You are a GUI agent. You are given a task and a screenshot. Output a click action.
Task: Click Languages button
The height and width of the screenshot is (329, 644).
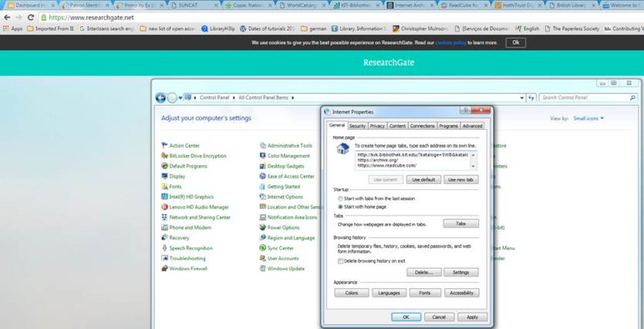(389, 293)
